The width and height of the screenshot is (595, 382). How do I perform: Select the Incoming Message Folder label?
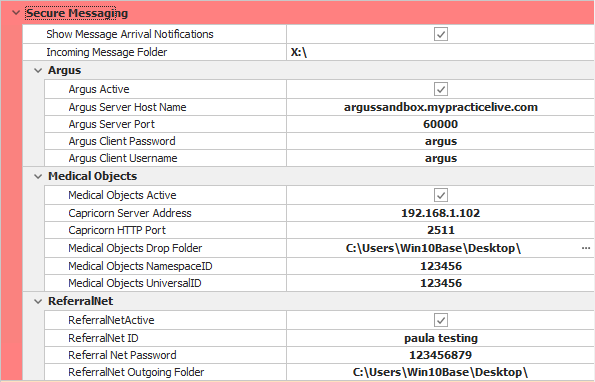tap(107, 52)
